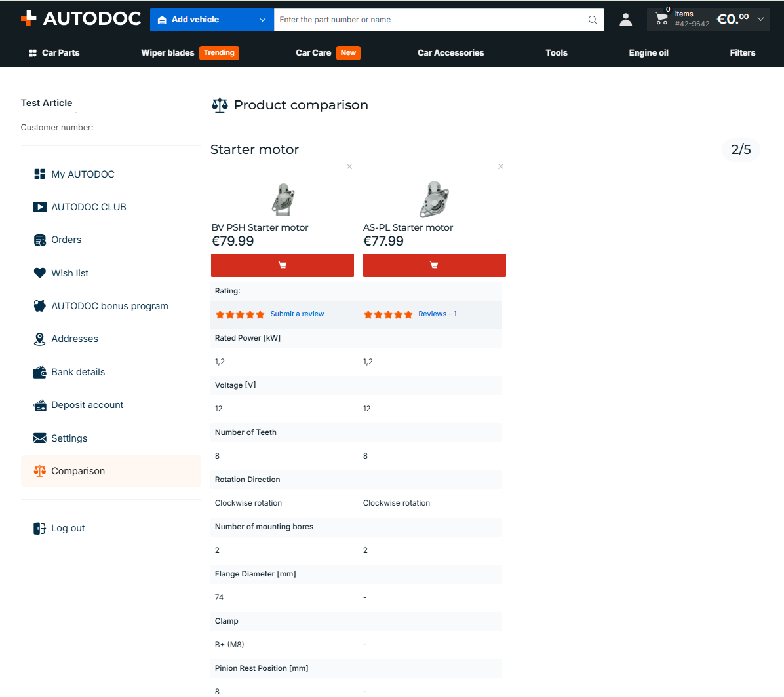
Task: Select Wiper blades in navigation bar
Action: 168,53
